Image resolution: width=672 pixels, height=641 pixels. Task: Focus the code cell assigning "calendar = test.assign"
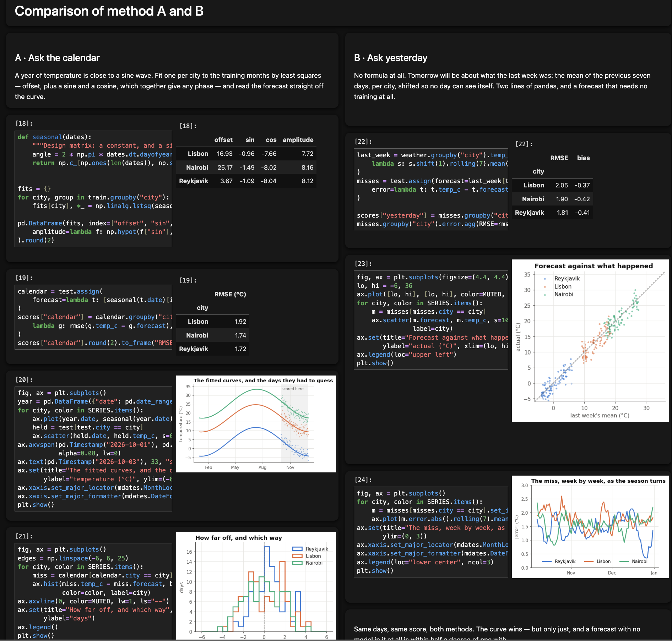click(x=93, y=317)
